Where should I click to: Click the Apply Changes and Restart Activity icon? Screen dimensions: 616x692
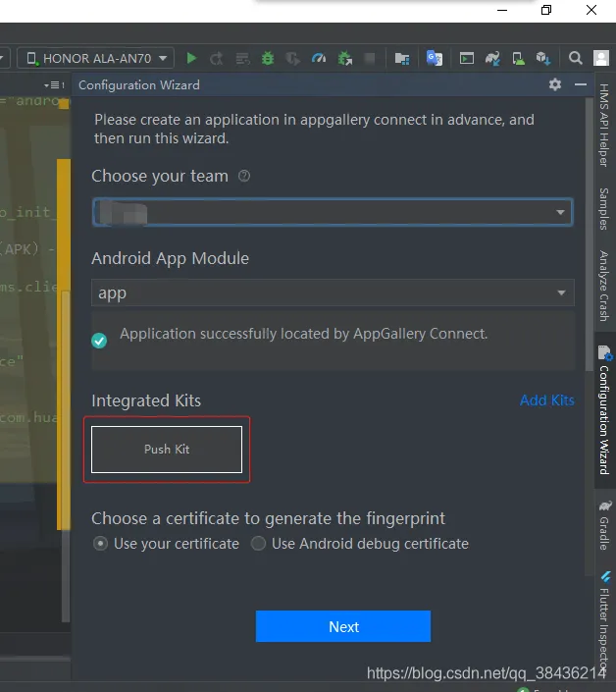[217, 58]
